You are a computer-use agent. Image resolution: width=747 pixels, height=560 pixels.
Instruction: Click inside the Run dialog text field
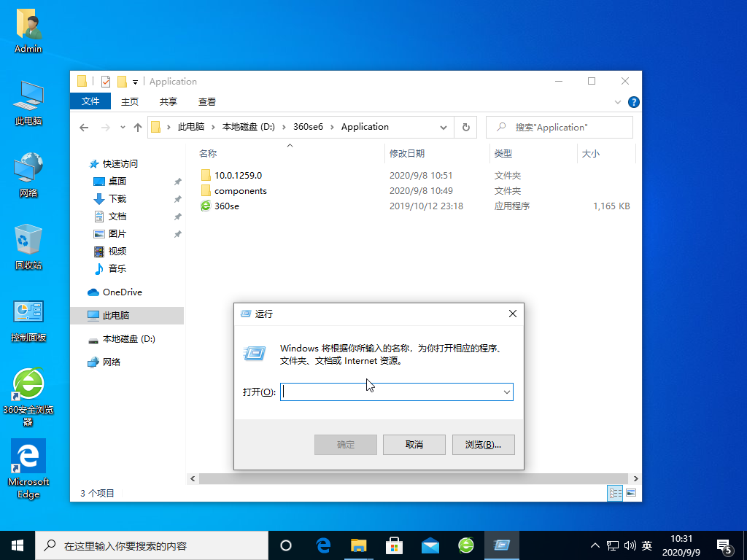click(390, 392)
